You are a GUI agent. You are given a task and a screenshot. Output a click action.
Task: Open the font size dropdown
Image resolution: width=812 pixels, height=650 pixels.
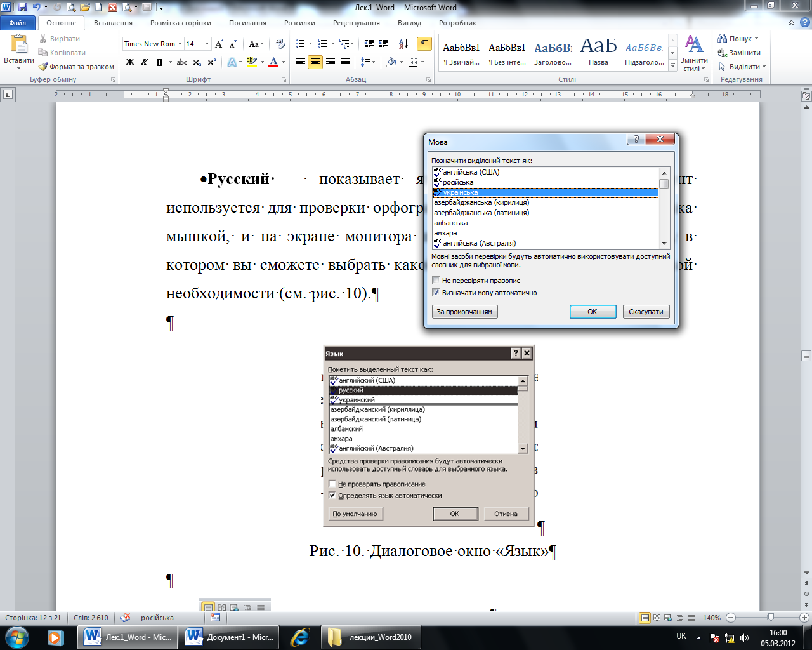point(207,44)
